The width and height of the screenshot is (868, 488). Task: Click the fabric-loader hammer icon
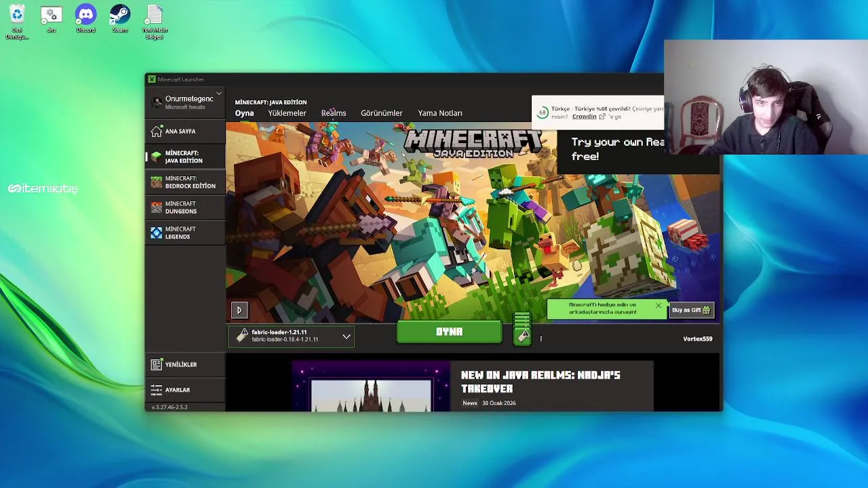coord(242,335)
